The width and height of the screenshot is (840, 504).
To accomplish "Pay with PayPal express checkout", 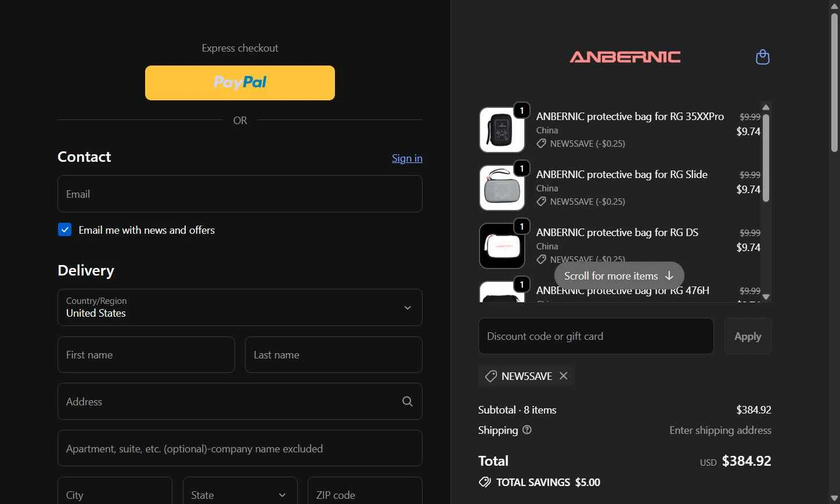I will click(240, 83).
